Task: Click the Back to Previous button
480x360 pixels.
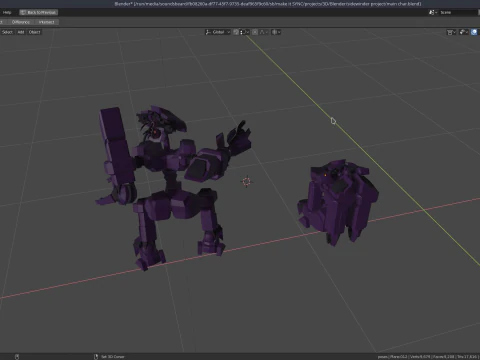Action: pyautogui.click(x=38, y=12)
